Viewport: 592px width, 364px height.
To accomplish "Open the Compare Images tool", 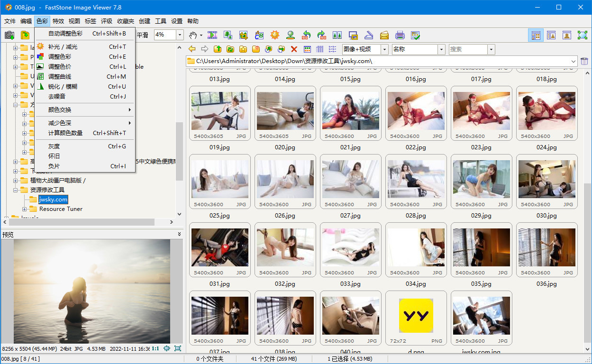I will pos(337,35).
